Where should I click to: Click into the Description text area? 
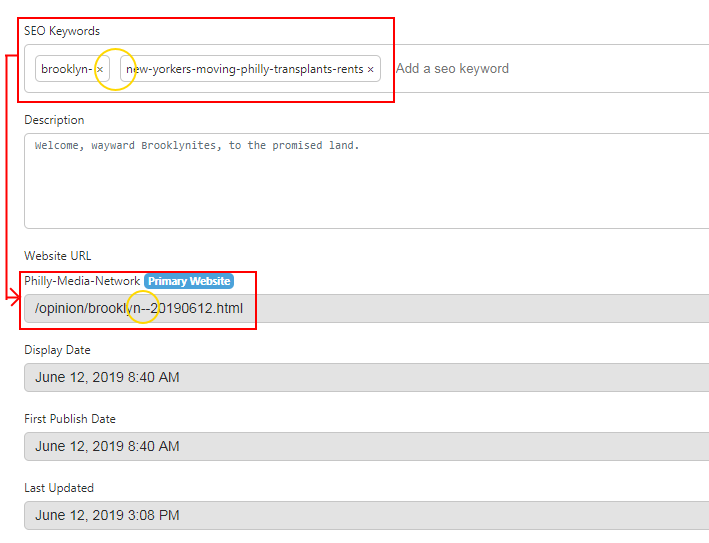coord(367,181)
